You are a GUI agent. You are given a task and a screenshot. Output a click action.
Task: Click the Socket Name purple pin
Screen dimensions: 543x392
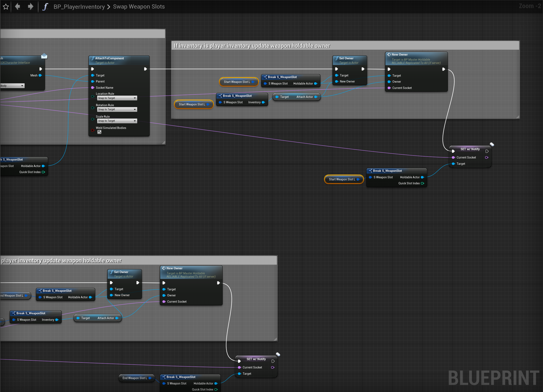coord(93,87)
